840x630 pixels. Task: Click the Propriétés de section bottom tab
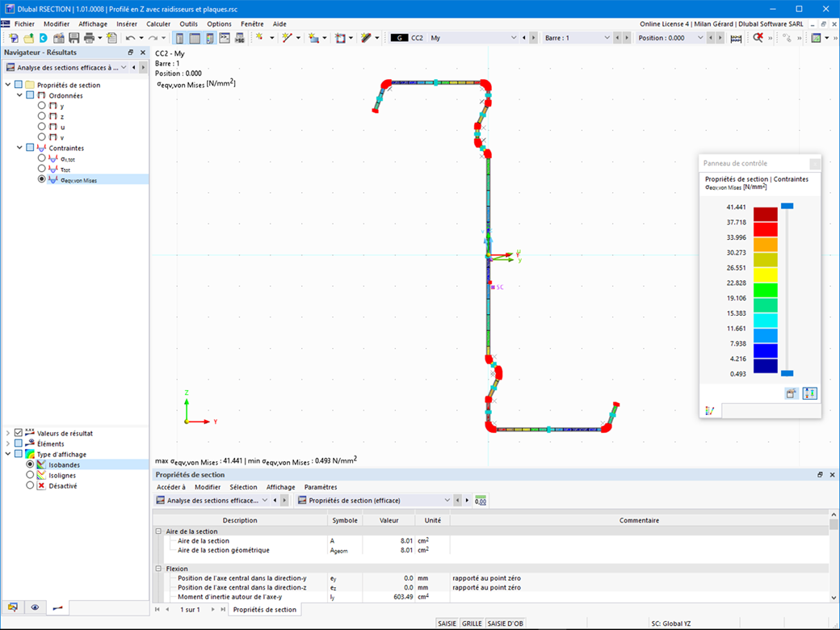click(265, 610)
